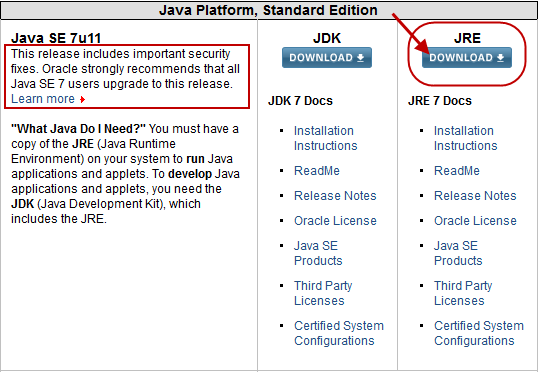The height and width of the screenshot is (372, 538).
Task: Open the JRE ReadMe link
Action: coord(457,171)
